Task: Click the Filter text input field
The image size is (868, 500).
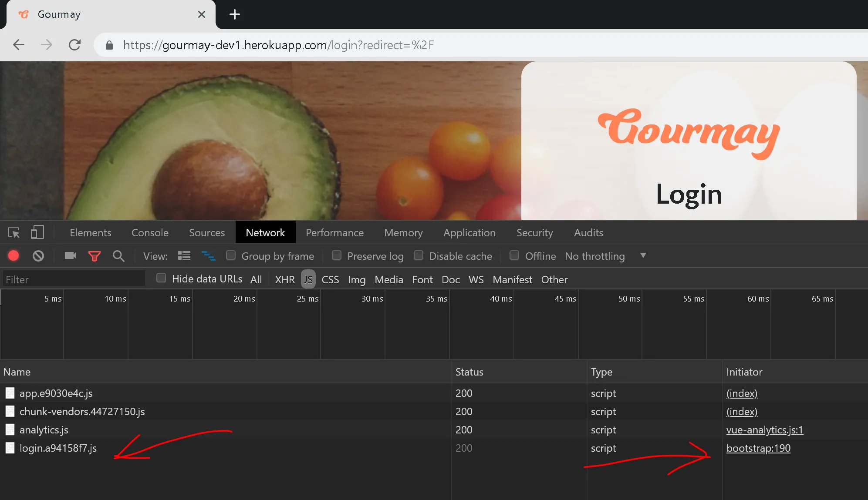Action: click(x=74, y=279)
